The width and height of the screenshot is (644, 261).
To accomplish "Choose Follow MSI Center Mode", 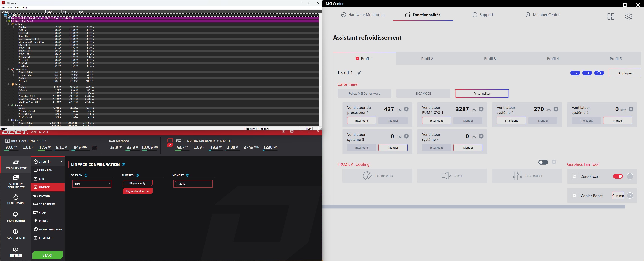I will tap(364, 94).
